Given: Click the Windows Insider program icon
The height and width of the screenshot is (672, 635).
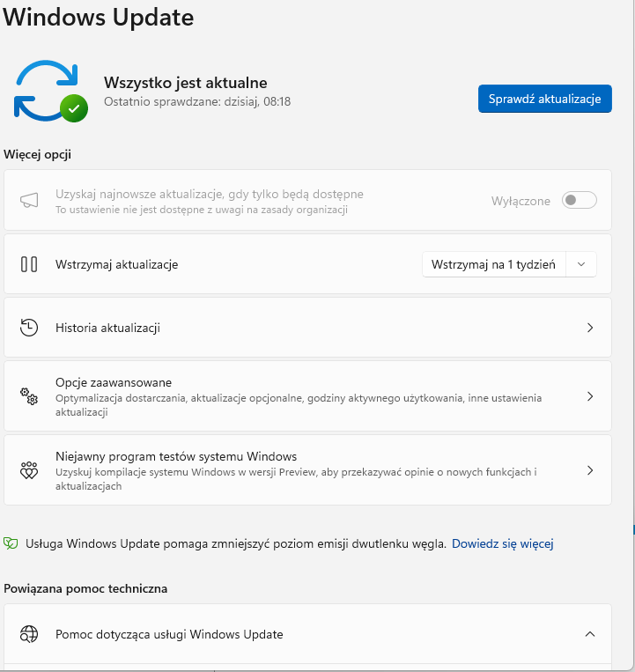Looking at the screenshot, I should [x=29, y=470].
